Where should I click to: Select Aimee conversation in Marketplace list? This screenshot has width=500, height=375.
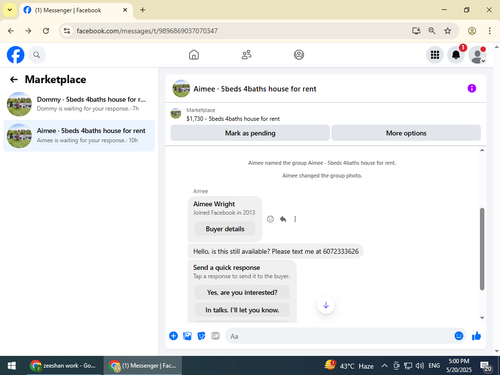79,136
